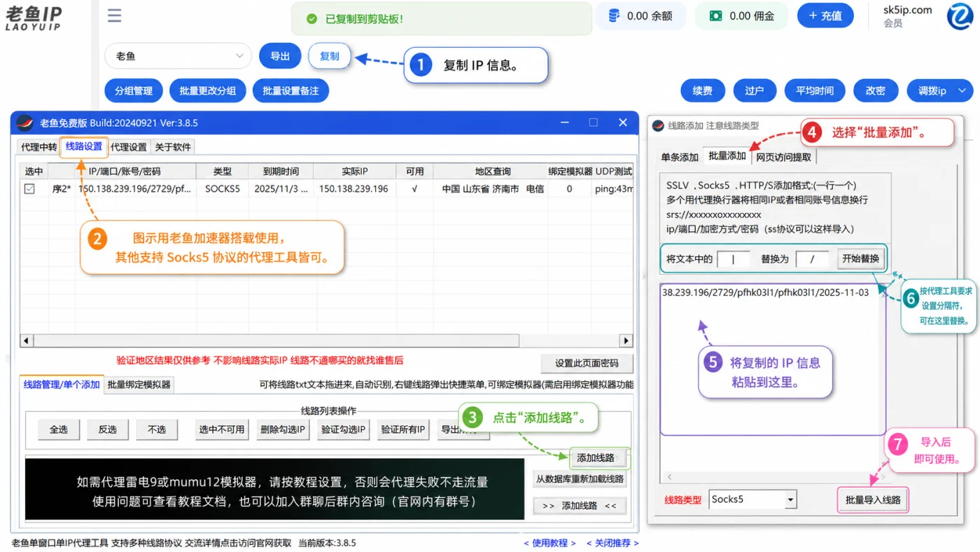Screen dimensions: 980x552
Task: Open the 线路类型 Socks5 combo box
Action: click(752, 499)
